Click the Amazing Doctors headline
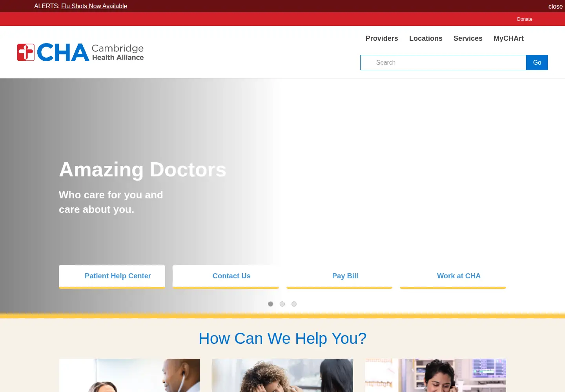Image resolution: width=565 pixels, height=392 pixels. 142,170
